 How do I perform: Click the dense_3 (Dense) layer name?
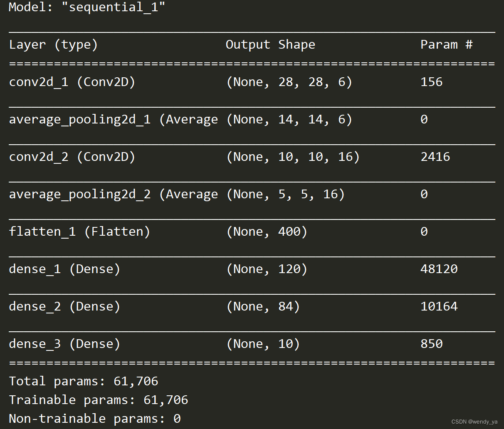(64, 344)
